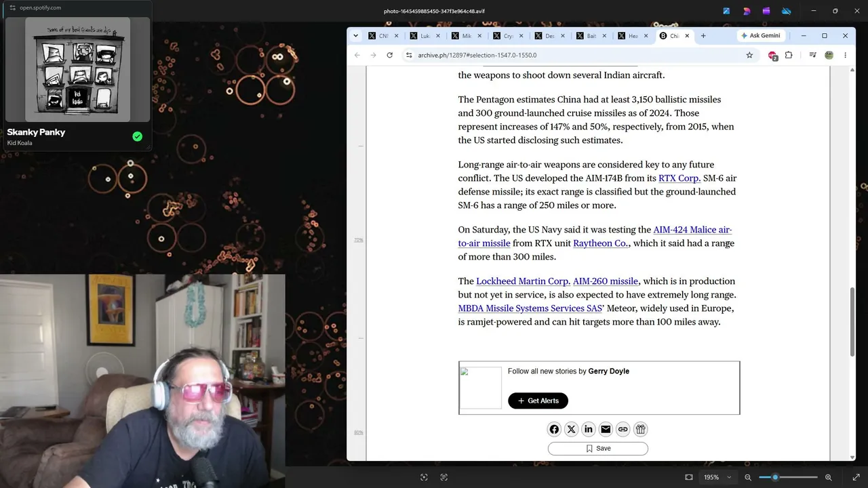This screenshot has width=868, height=488.
Task: Click the green saved checkmark on Spotify
Action: coord(138,137)
